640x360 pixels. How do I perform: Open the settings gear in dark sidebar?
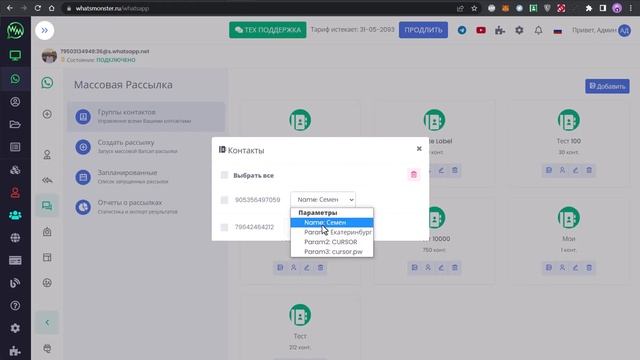pyautogui.click(x=15, y=328)
